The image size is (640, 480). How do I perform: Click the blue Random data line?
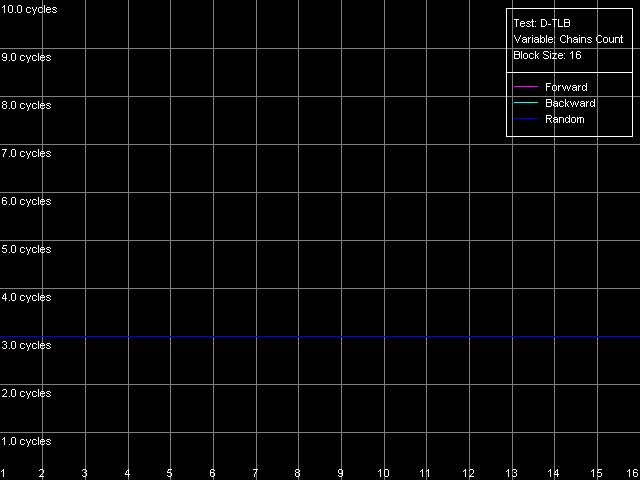coord(320,336)
